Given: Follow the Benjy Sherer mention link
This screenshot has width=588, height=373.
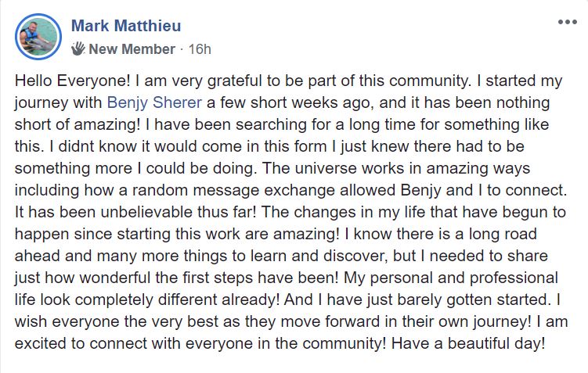Looking at the screenshot, I should click(x=154, y=102).
